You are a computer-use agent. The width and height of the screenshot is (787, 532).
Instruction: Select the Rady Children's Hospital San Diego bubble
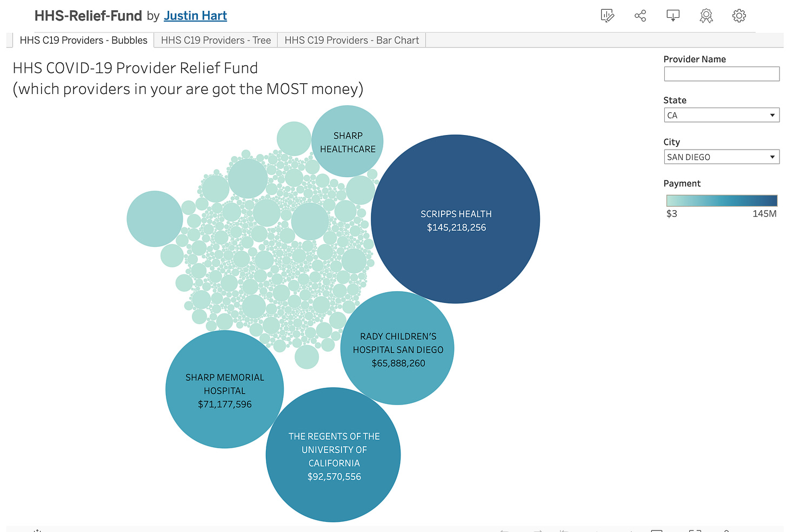[397, 348]
